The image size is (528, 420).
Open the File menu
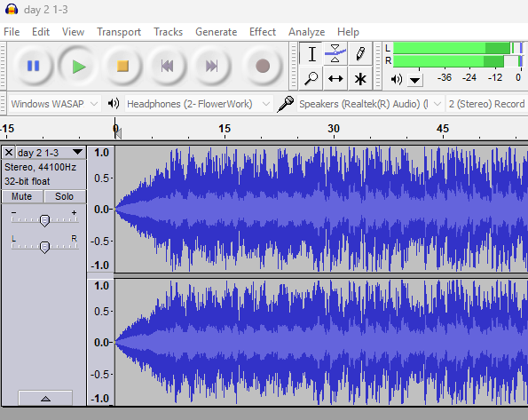click(x=12, y=32)
